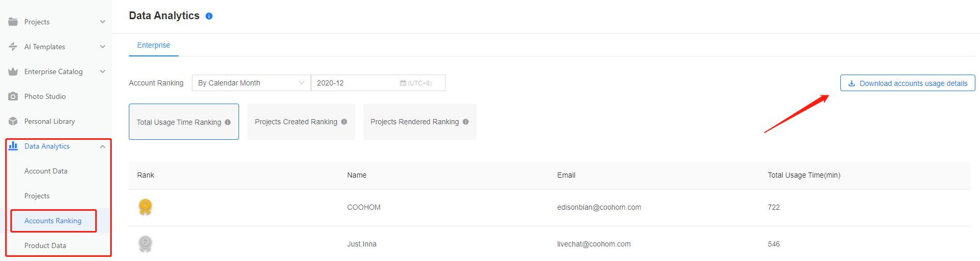Select Projects Created Ranking tab
This screenshot has width=980, height=261.
coord(301,122)
